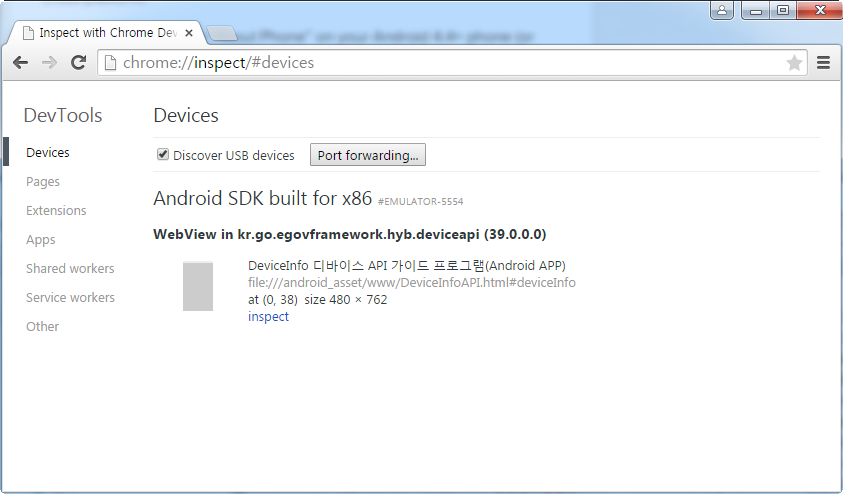
Task: Open Port forwarding settings
Action: [369, 155]
